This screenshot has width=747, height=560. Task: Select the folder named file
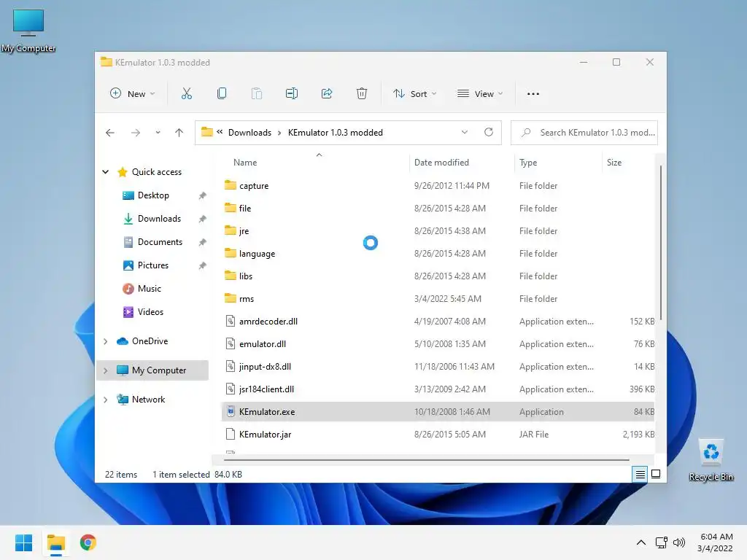438,208
